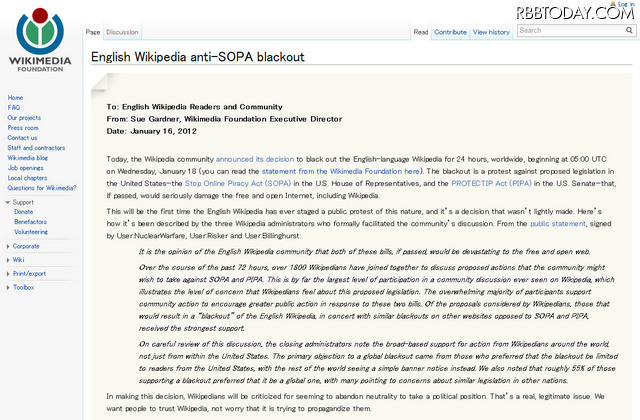This screenshot has height=420, width=640.
Task: Click Contact us in sidebar
Action: pyautogui.click(x=22, y=138)
